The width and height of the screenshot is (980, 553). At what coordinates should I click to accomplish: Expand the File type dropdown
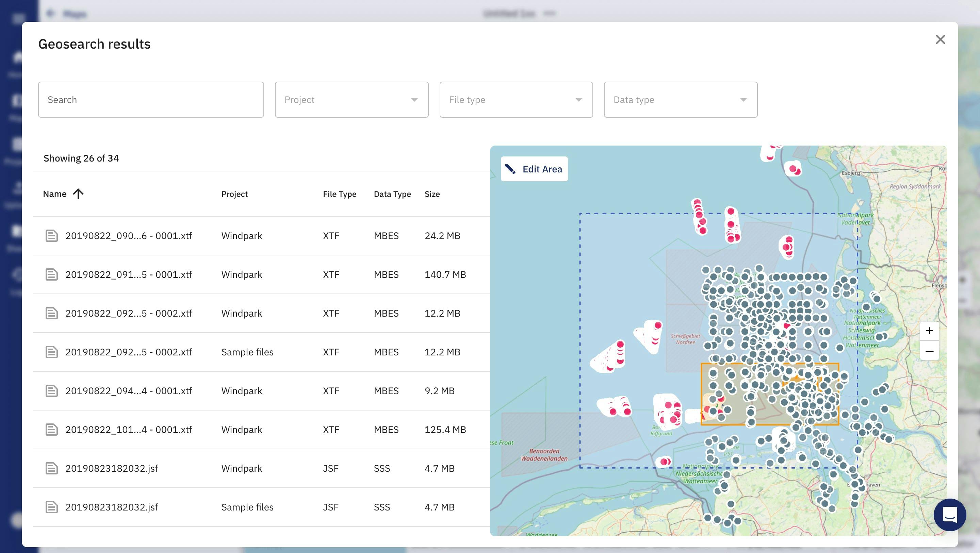516,100
